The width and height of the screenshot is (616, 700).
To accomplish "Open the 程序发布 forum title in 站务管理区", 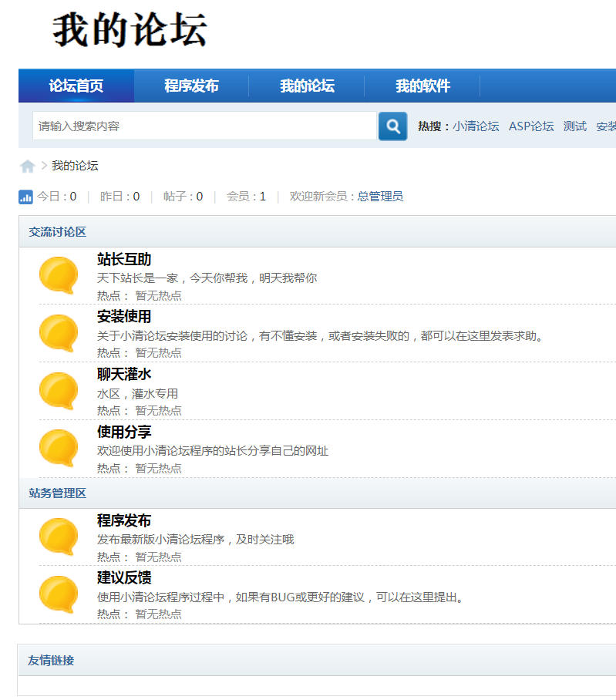I will click(x=124, y=520).
